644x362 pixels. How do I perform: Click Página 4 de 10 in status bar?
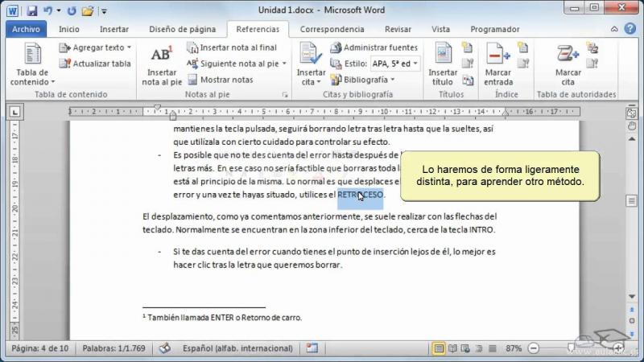[x=39, y=348]
